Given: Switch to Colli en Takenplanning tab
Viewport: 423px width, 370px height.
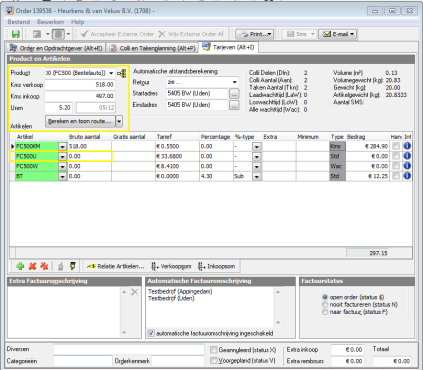Looking at the screenshot, I should pos(152,48).
